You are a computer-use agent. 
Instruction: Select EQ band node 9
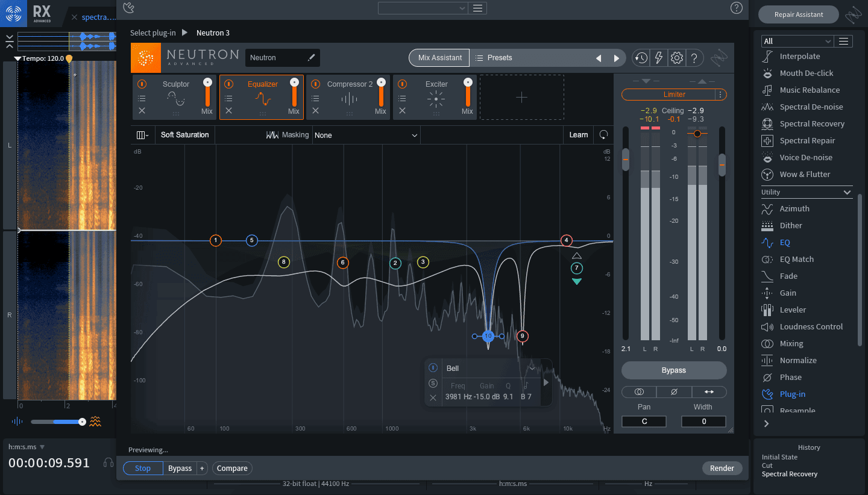click(x=523, y=336)
